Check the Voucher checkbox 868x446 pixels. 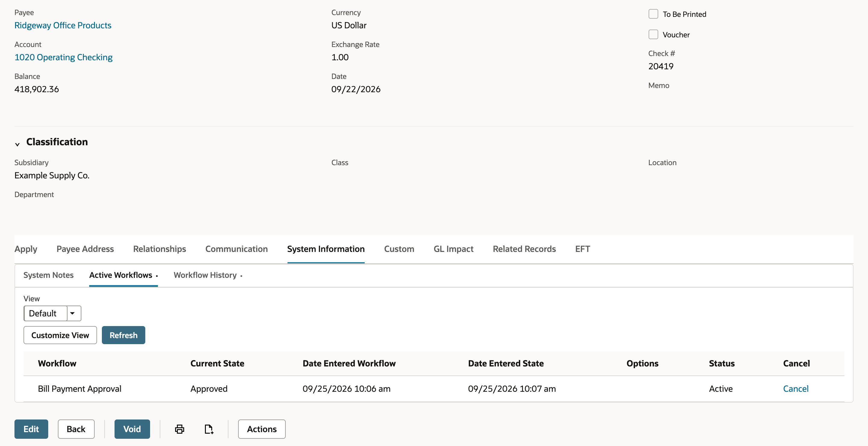coord(653,34)
